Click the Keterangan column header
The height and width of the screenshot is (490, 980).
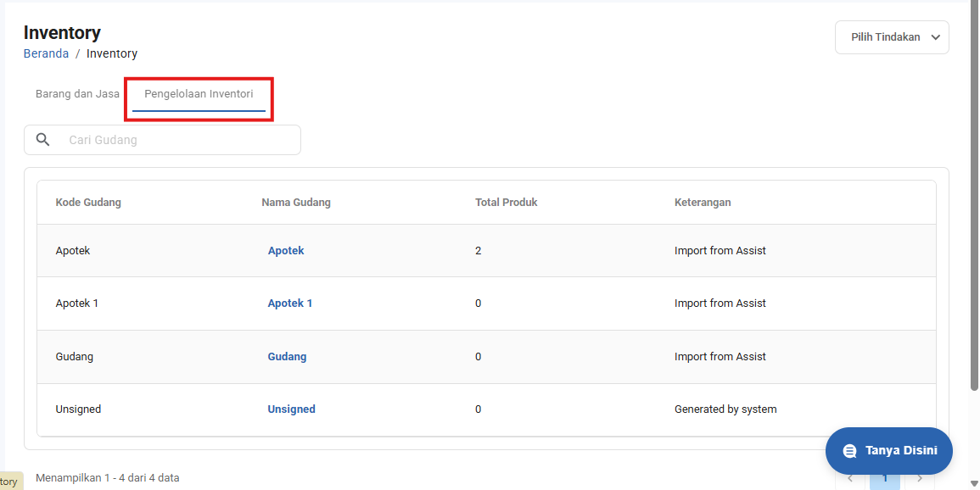point(703,203)
